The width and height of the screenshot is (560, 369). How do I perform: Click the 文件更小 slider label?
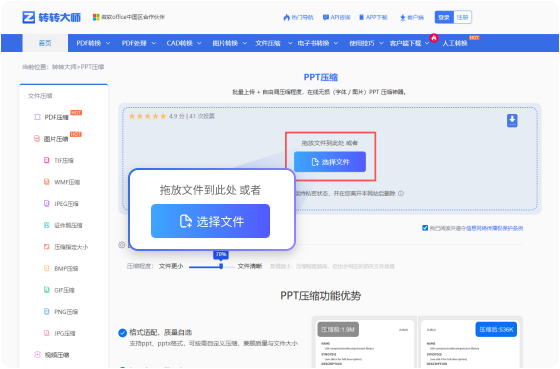click(171, 266)
